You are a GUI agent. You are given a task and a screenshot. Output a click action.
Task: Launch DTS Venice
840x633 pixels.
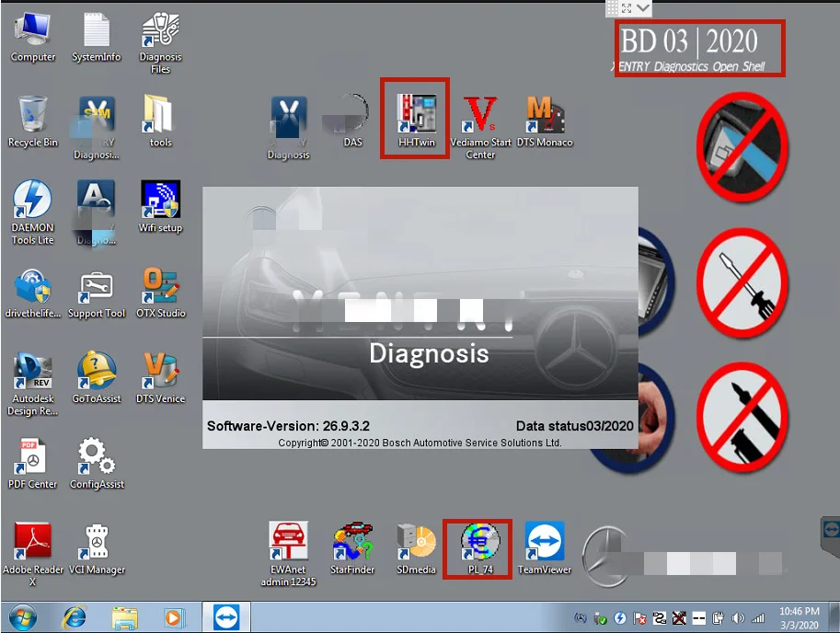point(160,378)
